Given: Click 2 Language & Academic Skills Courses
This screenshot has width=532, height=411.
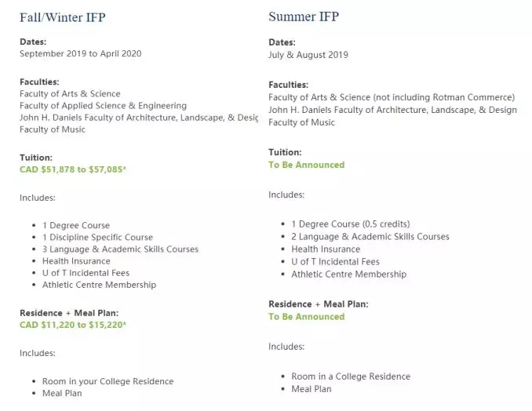Looking at the screenshot, I should click(370, 237).
